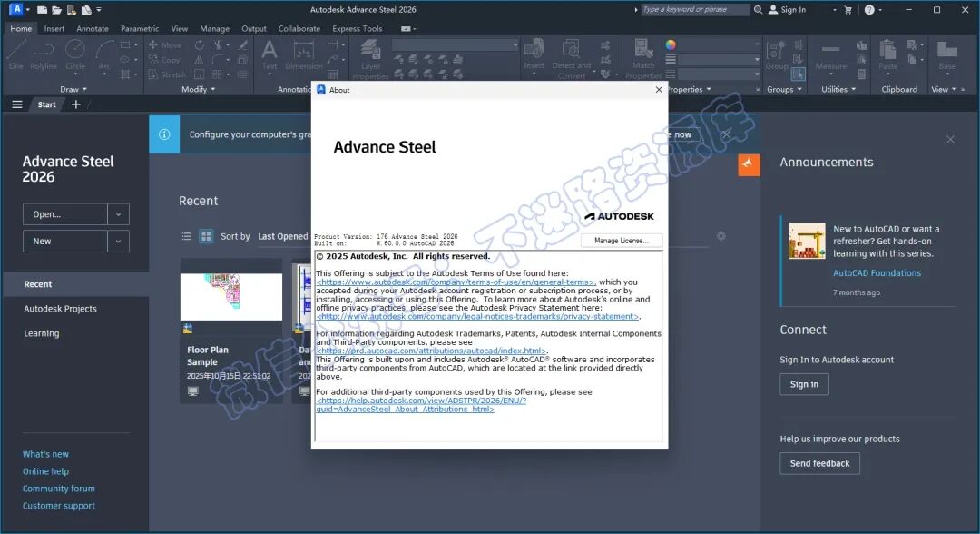Click the Match Properties icon
The width and height of the screenshot is (980, 534).
(643, 59)
